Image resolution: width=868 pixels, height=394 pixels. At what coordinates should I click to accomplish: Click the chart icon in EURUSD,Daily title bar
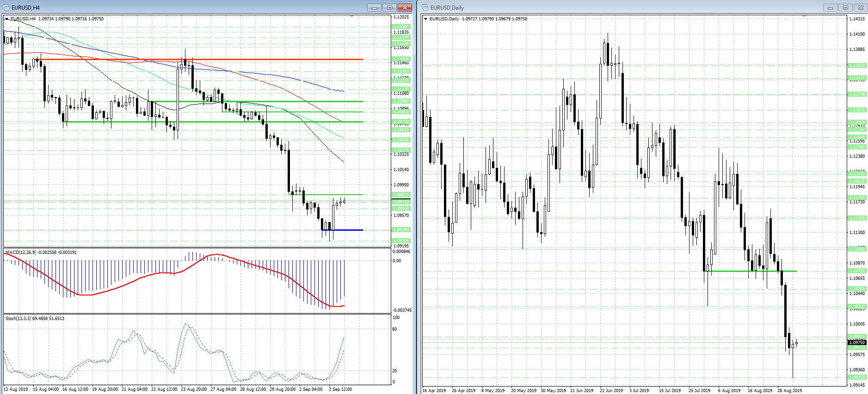tap(425, 8)
